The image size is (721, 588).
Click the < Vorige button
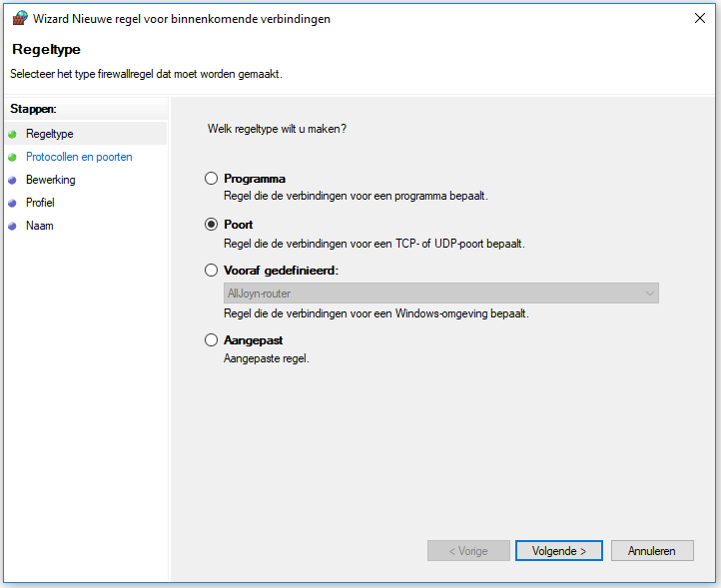point(468,551)
